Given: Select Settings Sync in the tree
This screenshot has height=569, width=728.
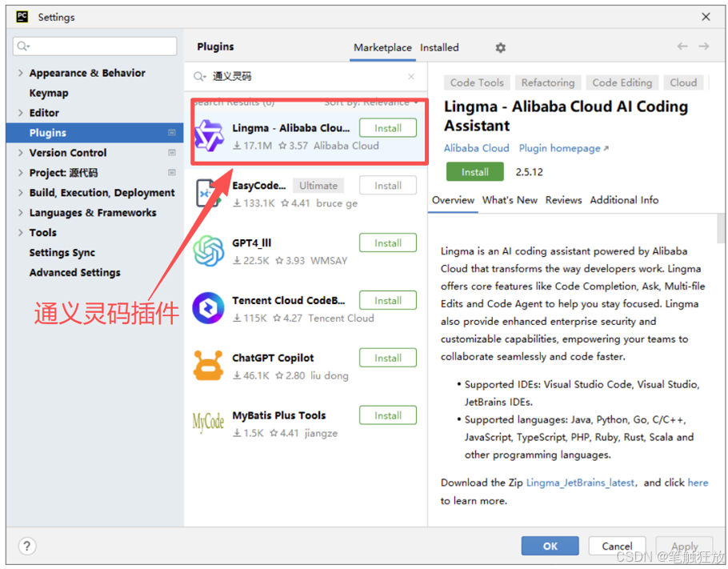Looking at the screenshot, I should (62, 253).
